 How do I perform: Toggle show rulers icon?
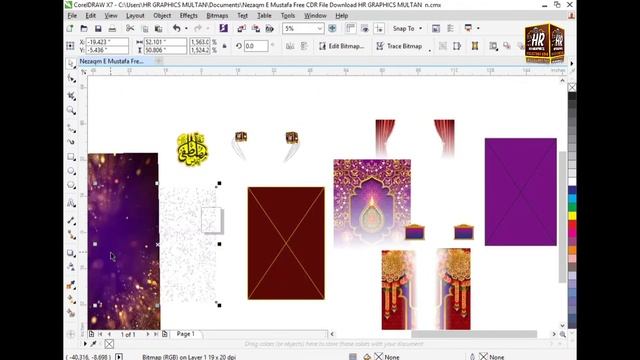350,28
